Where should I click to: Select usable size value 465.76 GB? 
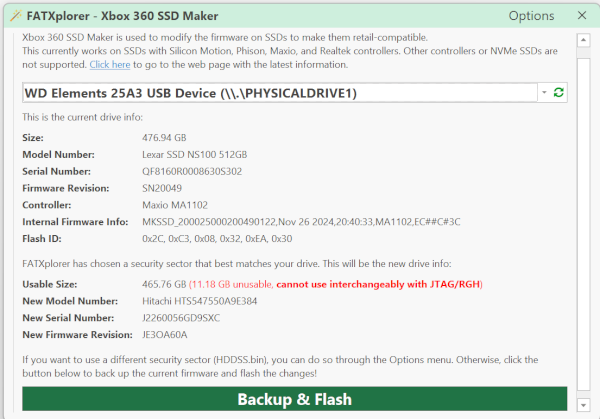pos(164,284)
